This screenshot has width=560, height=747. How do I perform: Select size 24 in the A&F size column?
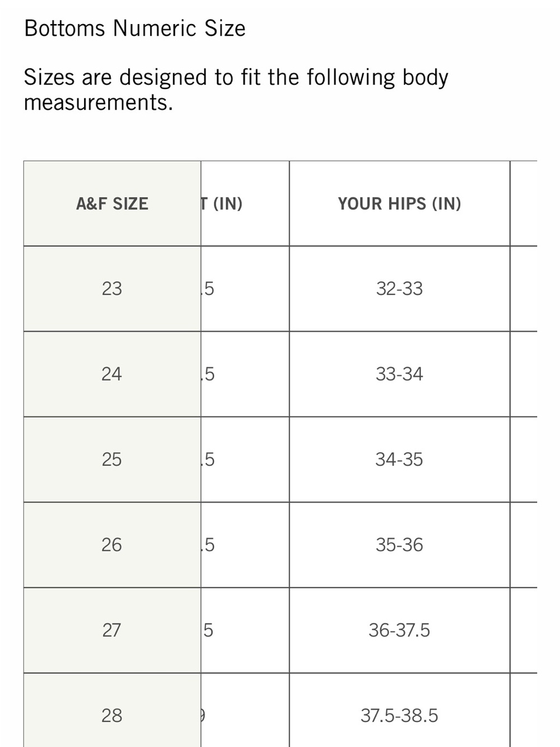(112, 374)
